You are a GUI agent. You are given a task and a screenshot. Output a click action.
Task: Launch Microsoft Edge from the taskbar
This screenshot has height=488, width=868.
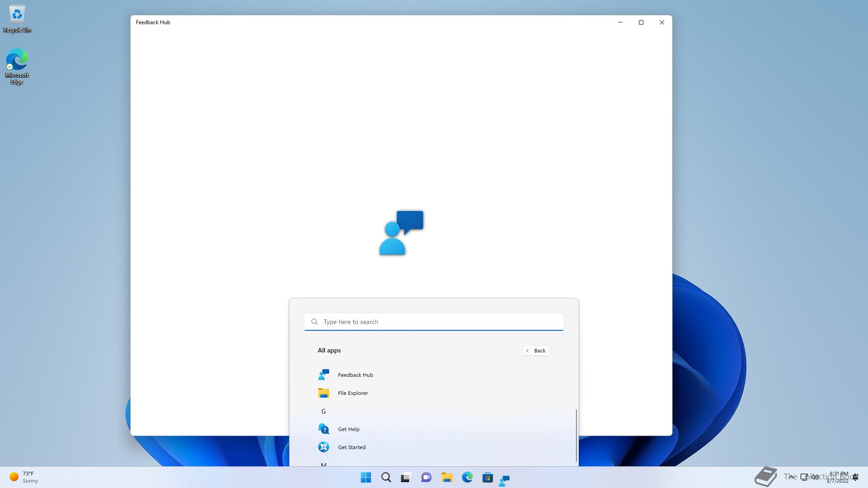pyautogui.click(x=467, y=477)
